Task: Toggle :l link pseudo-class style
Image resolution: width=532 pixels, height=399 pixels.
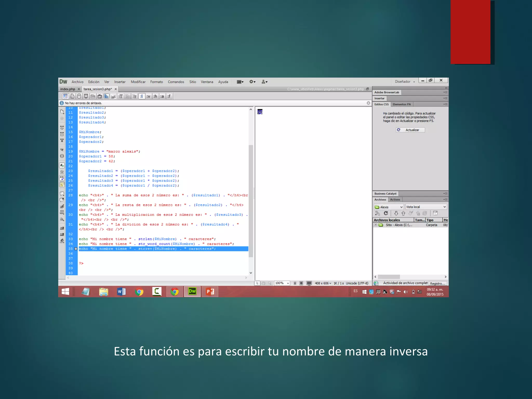Action: coord(142,96)
